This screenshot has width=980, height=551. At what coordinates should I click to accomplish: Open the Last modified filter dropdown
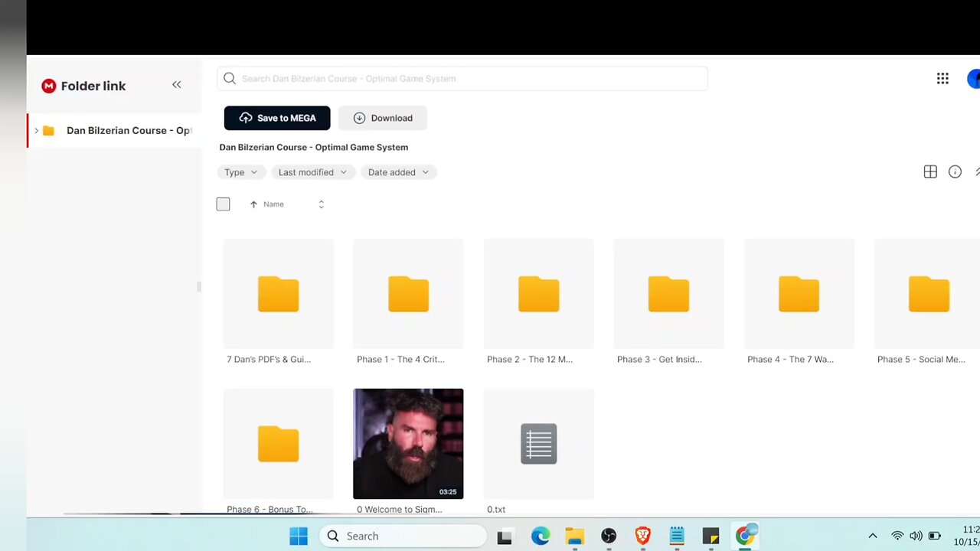point(312,172)
